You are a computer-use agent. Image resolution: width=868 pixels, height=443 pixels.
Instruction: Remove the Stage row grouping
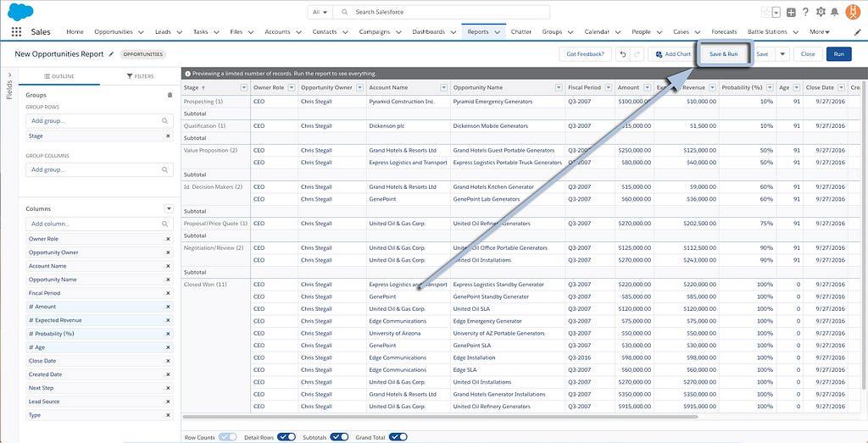pyautogui.click(x=167, y=136)
